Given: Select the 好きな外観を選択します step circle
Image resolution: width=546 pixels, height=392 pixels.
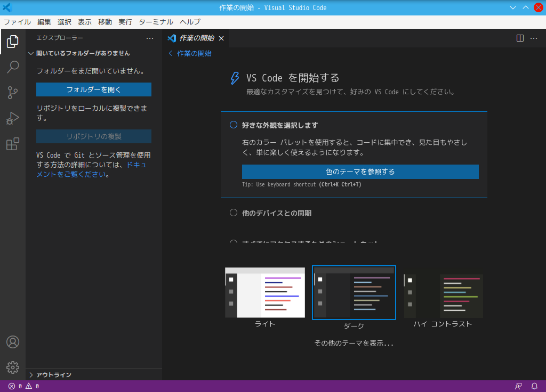Looking at the screenshot, I should click(x=234, y=125).
